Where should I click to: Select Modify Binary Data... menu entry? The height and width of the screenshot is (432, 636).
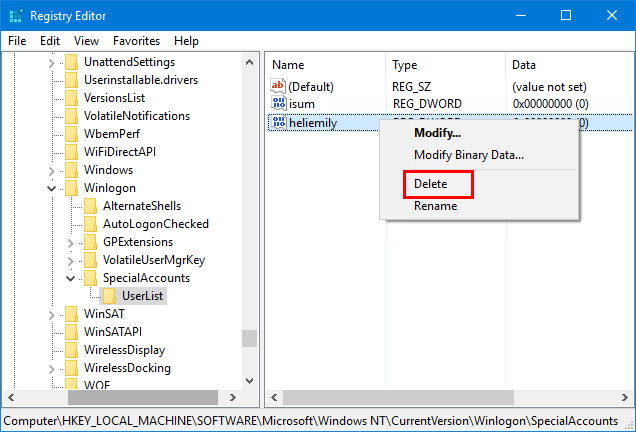[468, 155]
